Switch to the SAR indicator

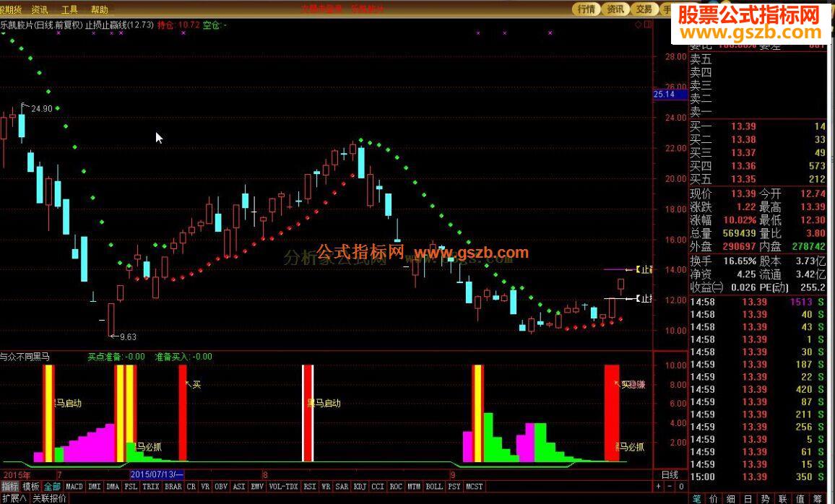[x=342, y=487]
